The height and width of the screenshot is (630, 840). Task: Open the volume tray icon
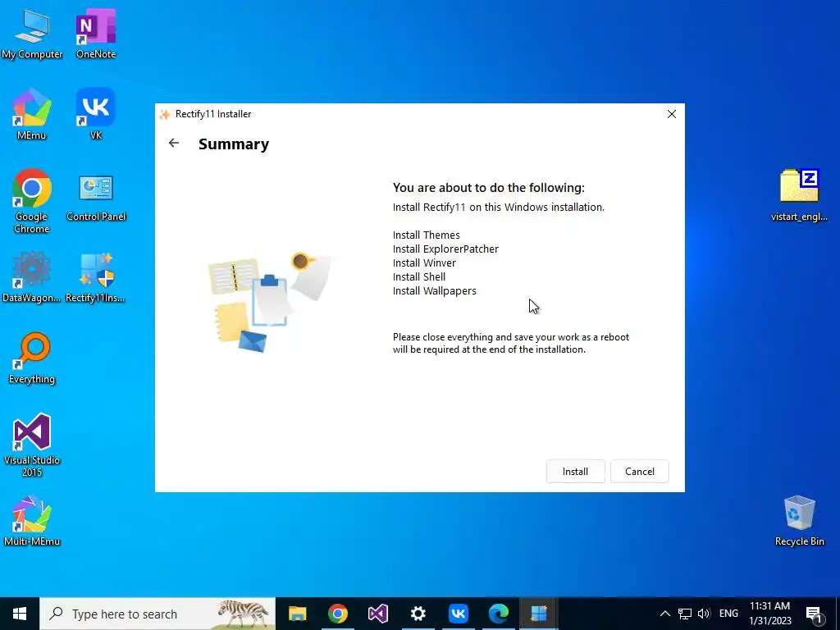pyautogui.click(x=703, y=614)
